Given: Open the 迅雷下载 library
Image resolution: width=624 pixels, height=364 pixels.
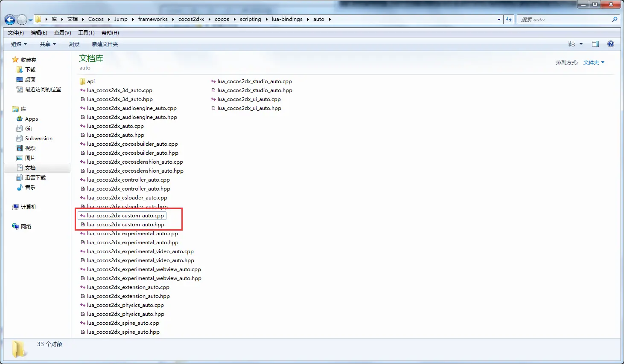Looking at the screenshot, I should coord(35,178).
